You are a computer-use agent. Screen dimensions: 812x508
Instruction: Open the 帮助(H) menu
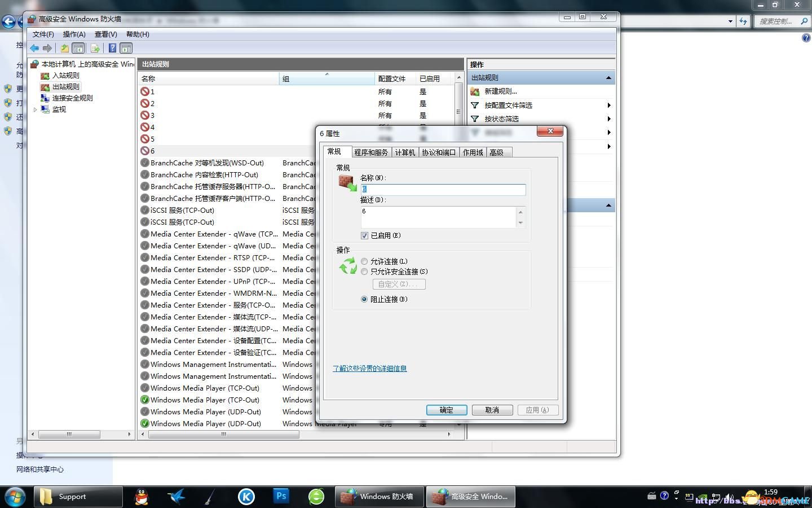[x=138, y=34]
